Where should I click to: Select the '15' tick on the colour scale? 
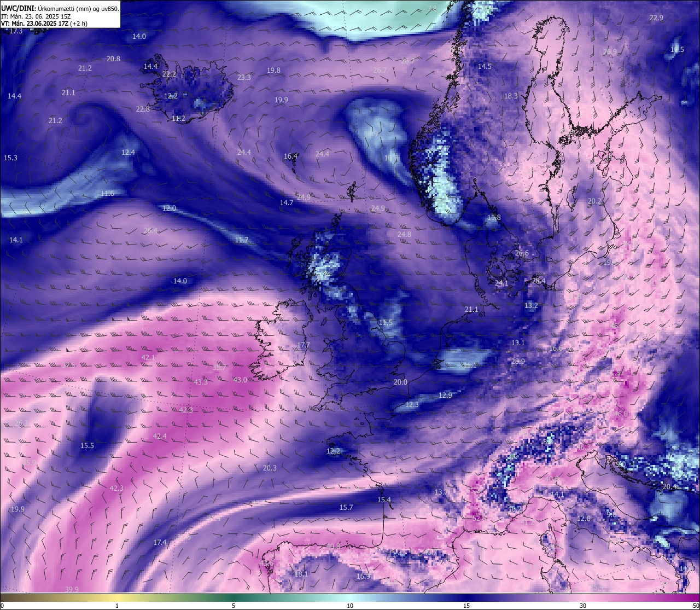(x=466, y=606)
